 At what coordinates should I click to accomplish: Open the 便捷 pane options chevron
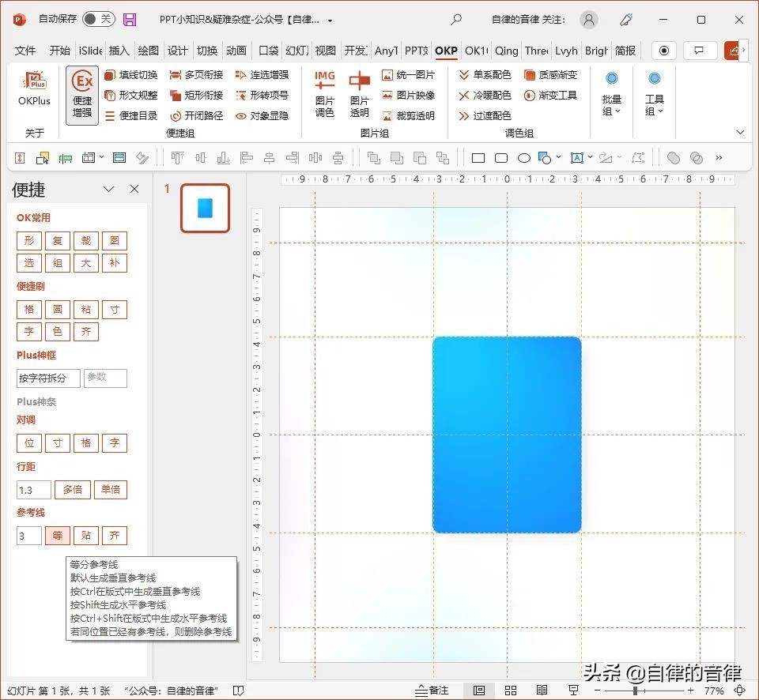click(x=109, y=190)
